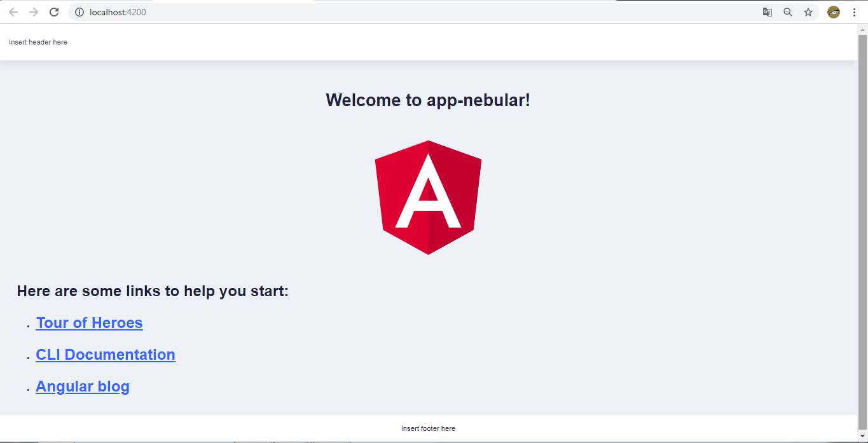The width and height of the screenshot is (868, 443).
Task: Open the browser profile avatar menu
Action: (833, 11)
